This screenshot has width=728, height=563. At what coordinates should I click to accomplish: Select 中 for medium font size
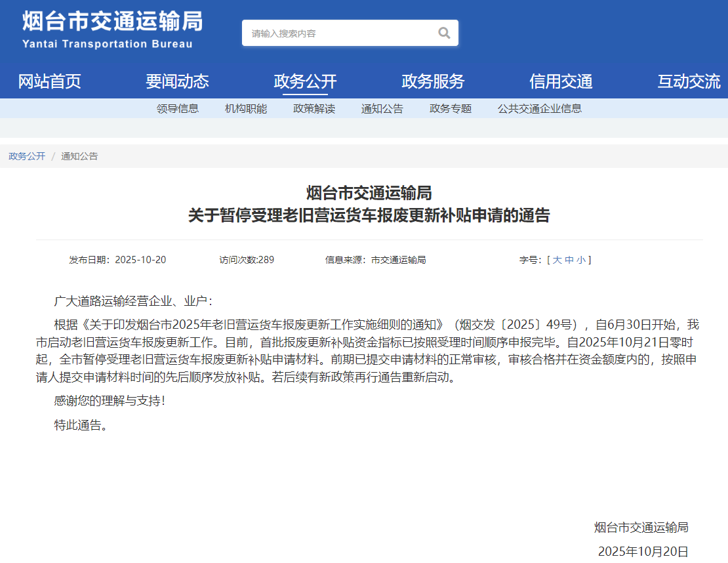571,259
